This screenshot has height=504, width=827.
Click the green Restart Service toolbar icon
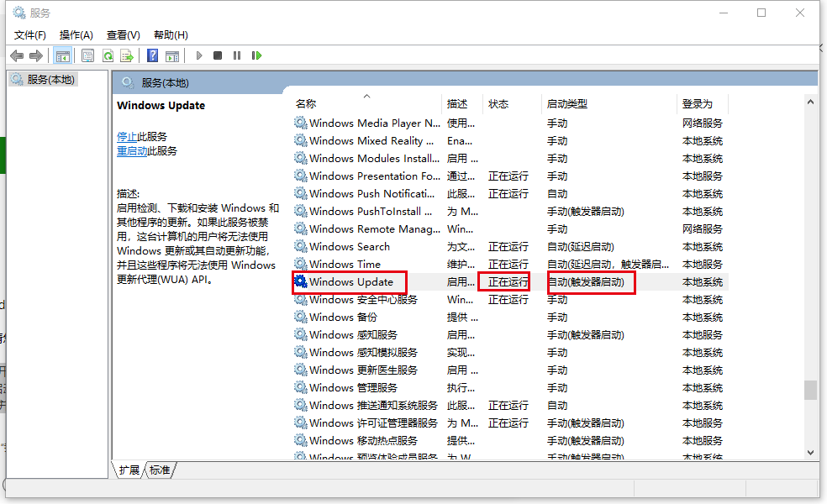point(257,55)
